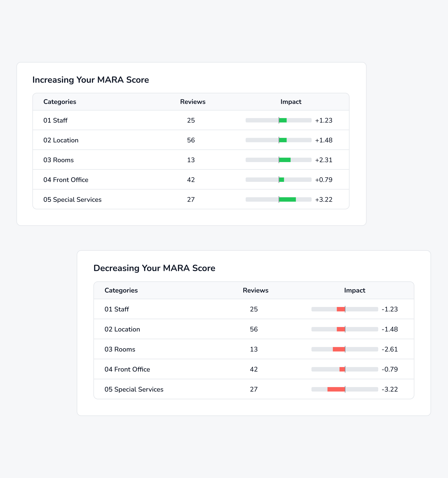Click the +3.22 impact value
This screenshot has height=478, width=448.
pos(324,200)
